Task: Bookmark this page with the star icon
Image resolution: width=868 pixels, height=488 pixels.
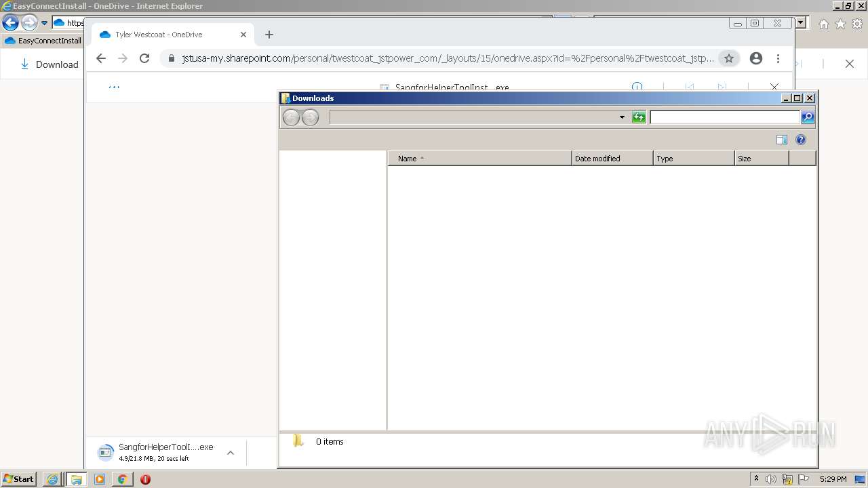Action: (x=729, y=58)
